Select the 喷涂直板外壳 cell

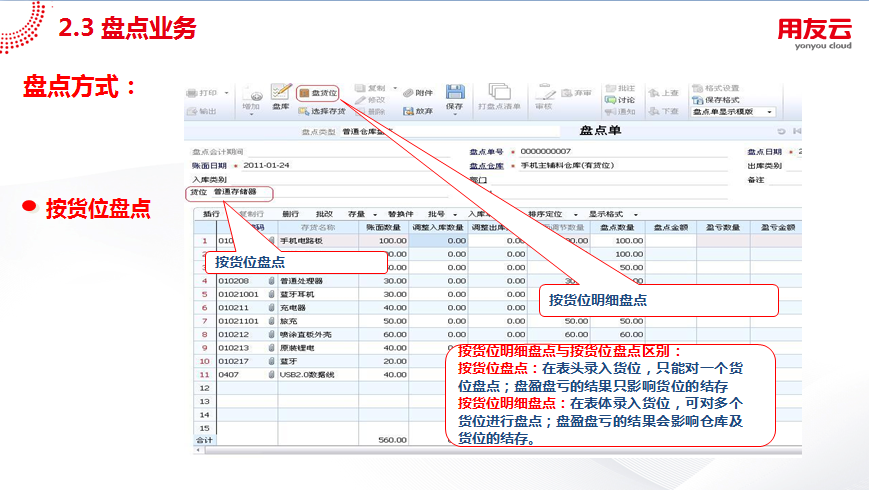point(318,334)
